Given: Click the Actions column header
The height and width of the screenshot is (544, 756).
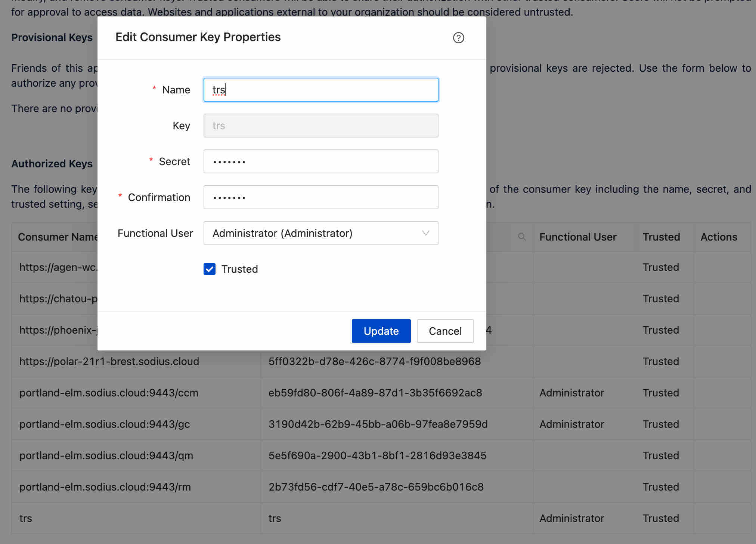Looking at the screenshot, I should 719,237.
